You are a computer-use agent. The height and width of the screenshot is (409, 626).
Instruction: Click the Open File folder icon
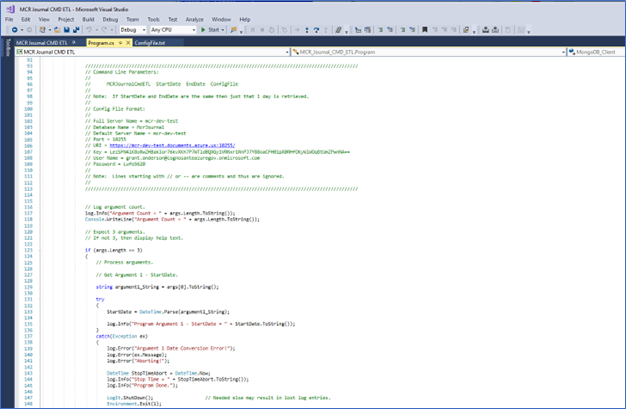(55, 31)
